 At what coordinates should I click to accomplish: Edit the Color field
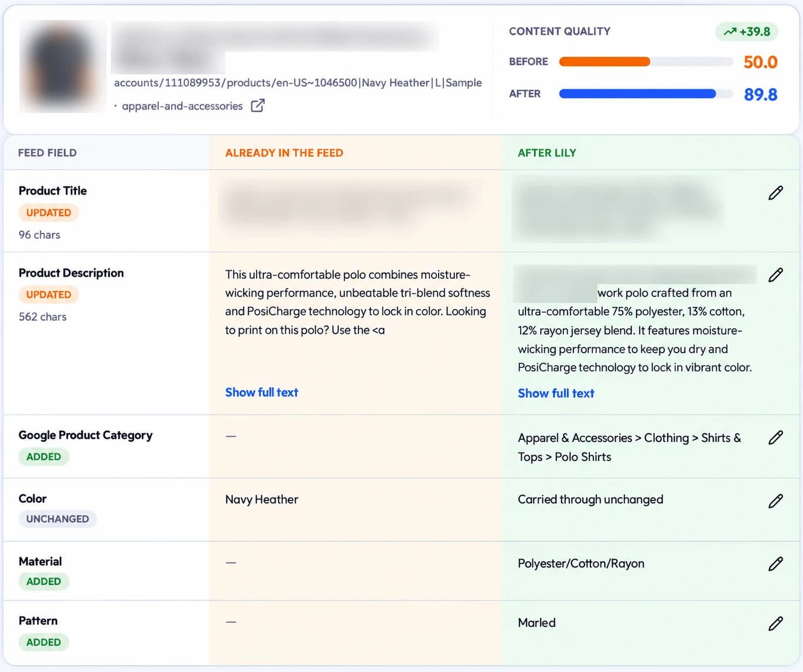click(775, 501)
